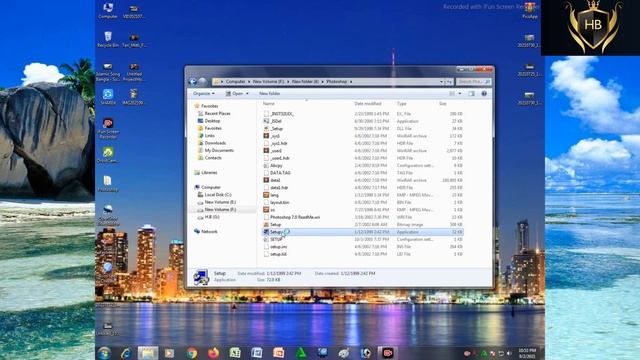Select the setup.ins file
640x360 pixels.
(x=275, y=247)
